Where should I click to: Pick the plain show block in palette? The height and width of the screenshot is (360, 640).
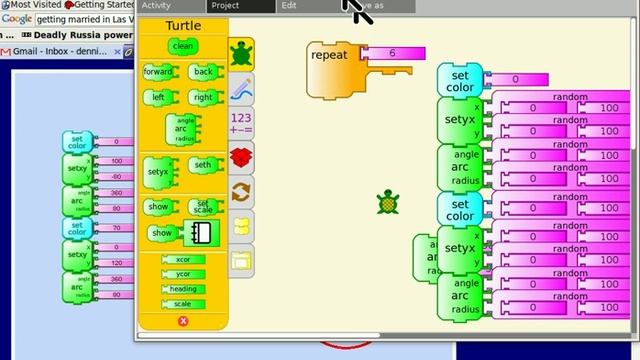click(x=161, y=207)
